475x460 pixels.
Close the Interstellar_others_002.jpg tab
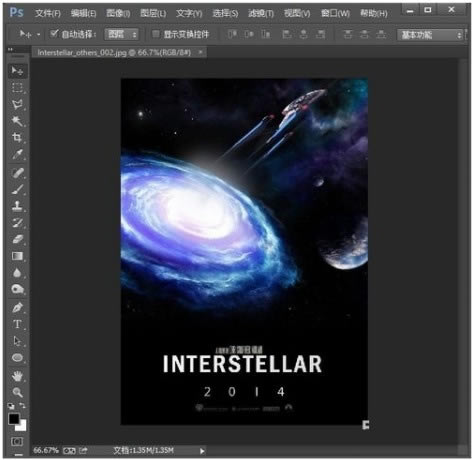point(200,52)
